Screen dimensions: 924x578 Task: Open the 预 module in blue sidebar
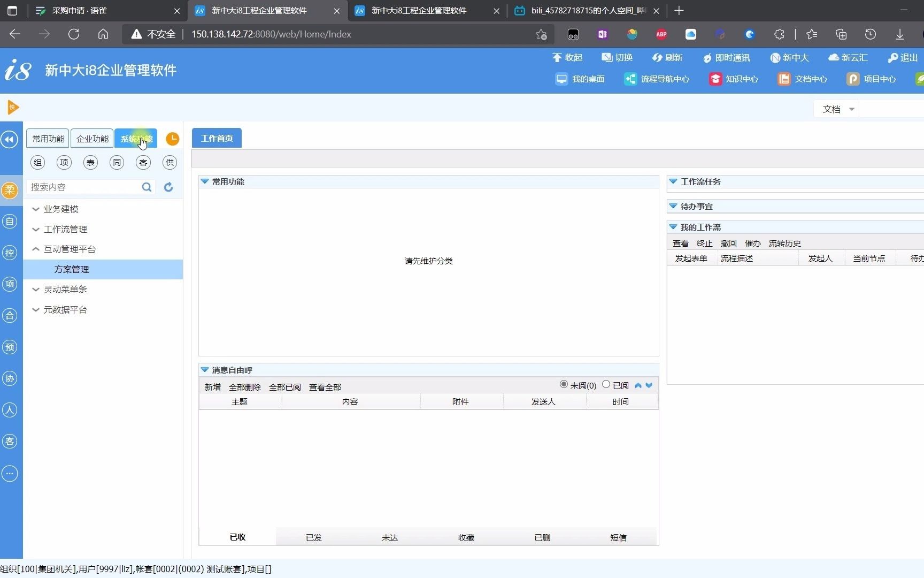click(x=10, y=347)
